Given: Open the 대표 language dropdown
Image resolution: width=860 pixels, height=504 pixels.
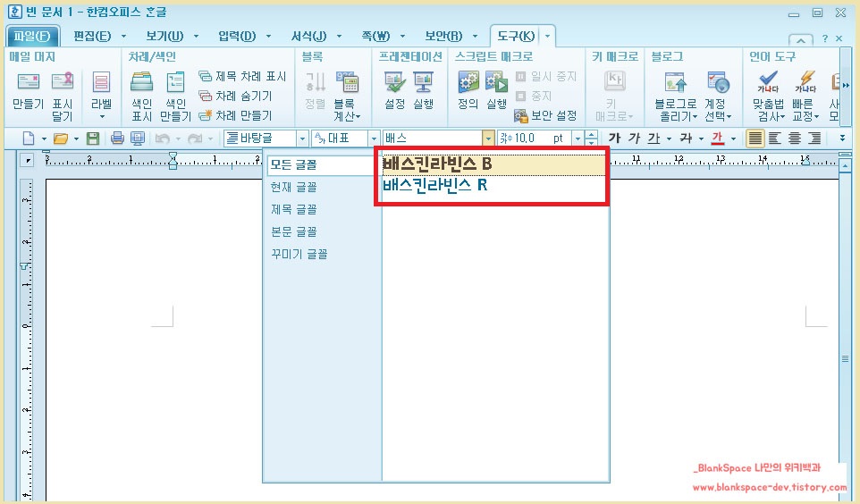Looking at the screenshot, I should tap(374, 139).
